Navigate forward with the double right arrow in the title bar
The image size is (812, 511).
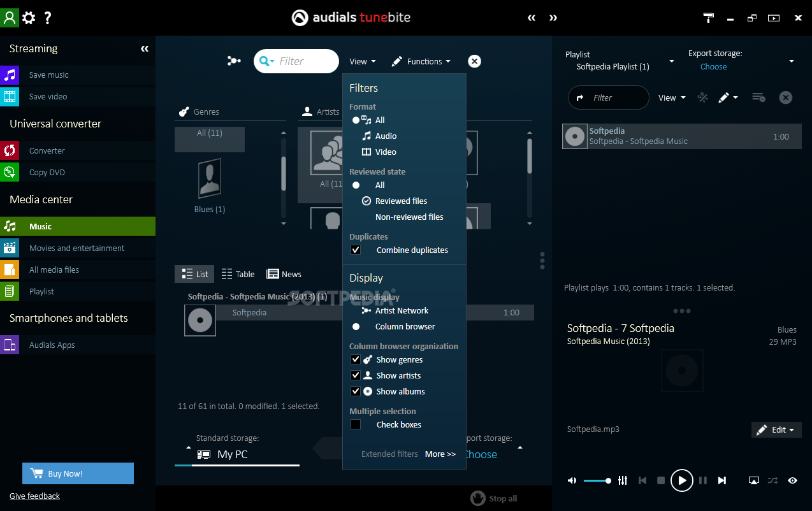coord(553,18)
